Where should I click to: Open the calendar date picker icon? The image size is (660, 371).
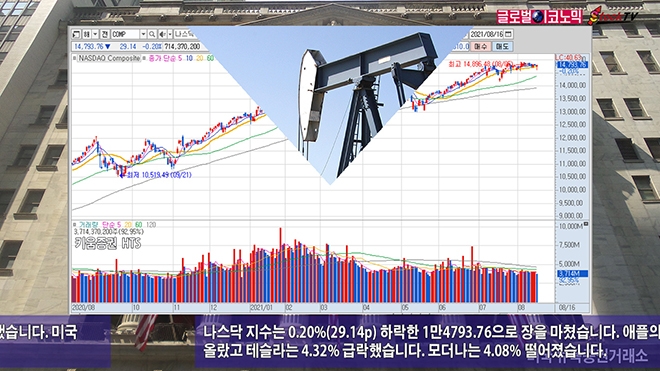(508, 34)
